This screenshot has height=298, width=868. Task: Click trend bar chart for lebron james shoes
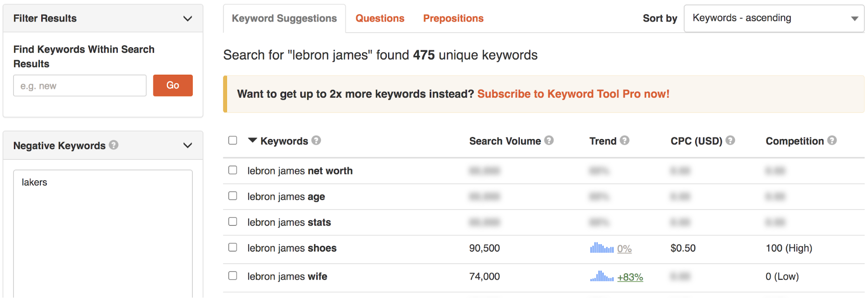tap(601, 248)
